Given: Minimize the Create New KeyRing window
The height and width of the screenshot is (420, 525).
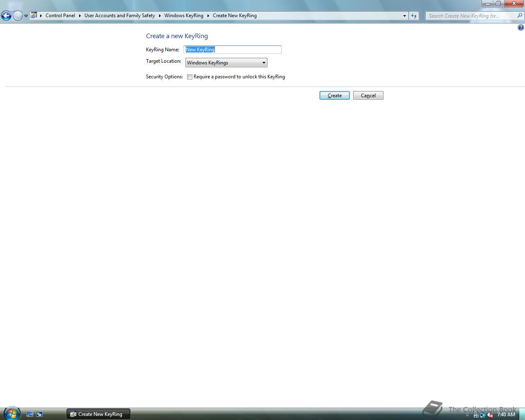Looking at the screenshot, I should [x=487, y=4].
